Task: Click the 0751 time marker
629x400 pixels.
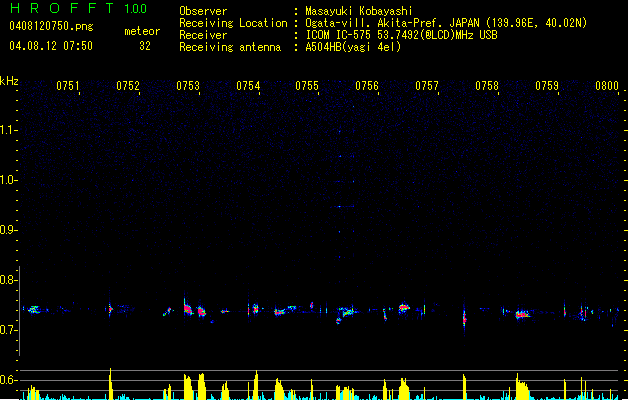Action: (x=68, y=86)
